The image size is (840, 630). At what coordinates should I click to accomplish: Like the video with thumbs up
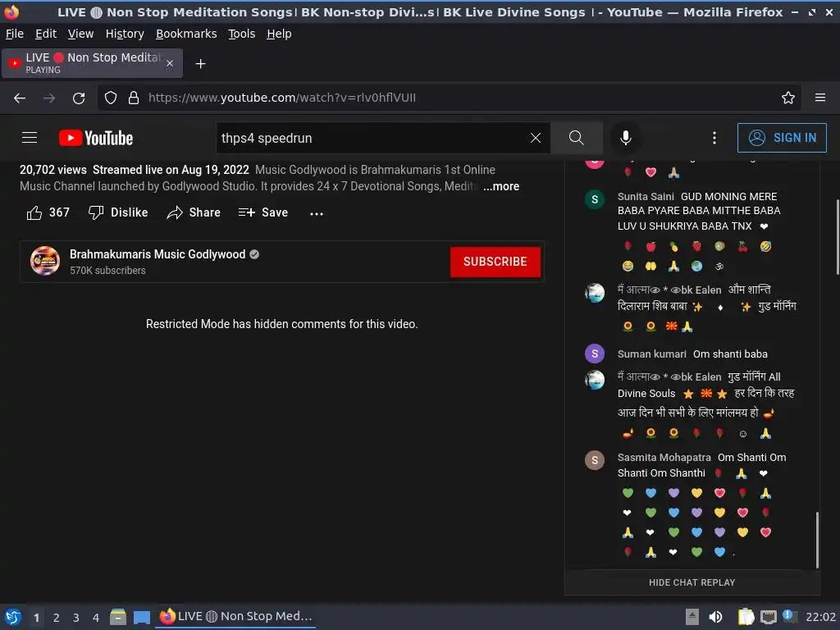click(x=48, y=212)
